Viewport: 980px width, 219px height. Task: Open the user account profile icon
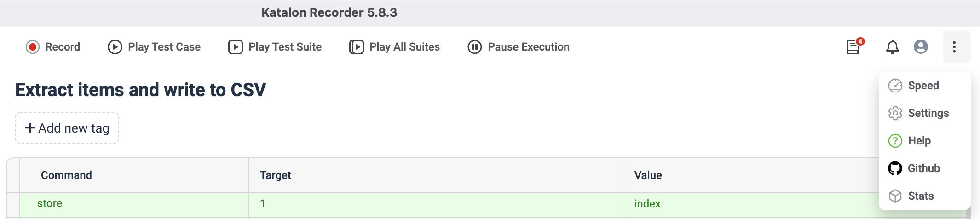[x=921, y=47]
